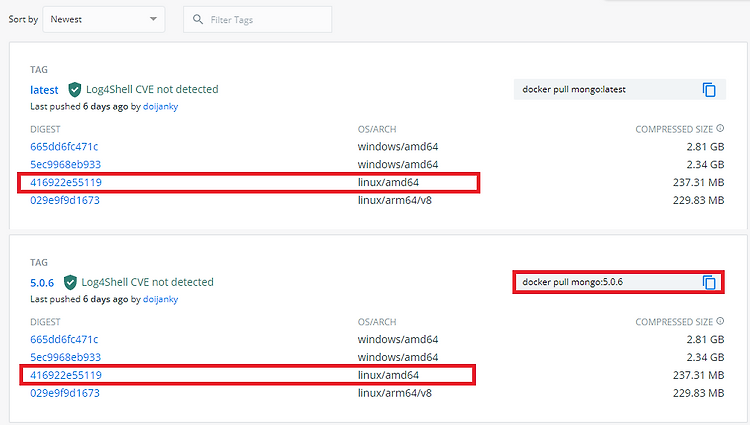Screen dimensions: 750x425
Task: Open the 5.0.6 tag link
Action: [42, 283]
